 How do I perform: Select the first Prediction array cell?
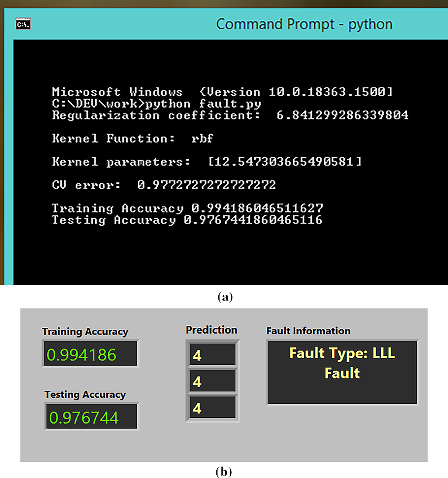click(x=212, y=355)
